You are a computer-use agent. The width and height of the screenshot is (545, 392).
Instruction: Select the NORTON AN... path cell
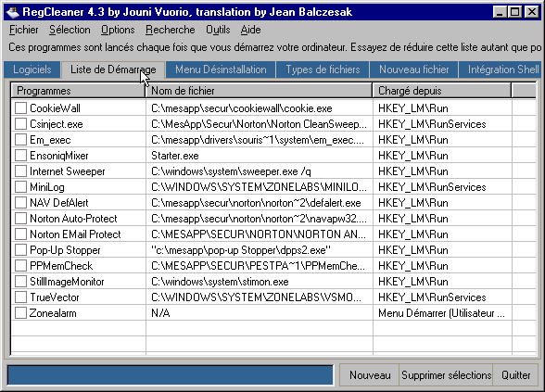tap(259, 234)
